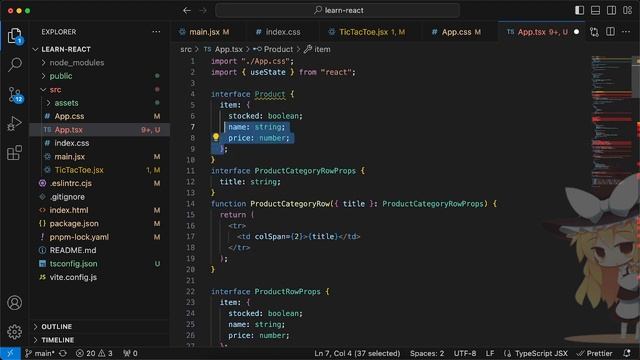640x360 pixels.
Task: Open the Extensions view
Action: click(14, 153)
